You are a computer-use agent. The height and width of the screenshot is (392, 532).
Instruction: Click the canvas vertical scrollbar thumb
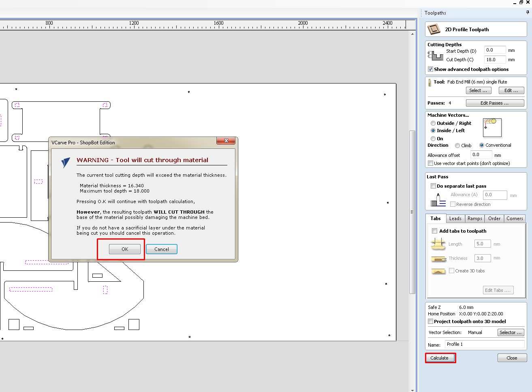[x=412, y=212]
